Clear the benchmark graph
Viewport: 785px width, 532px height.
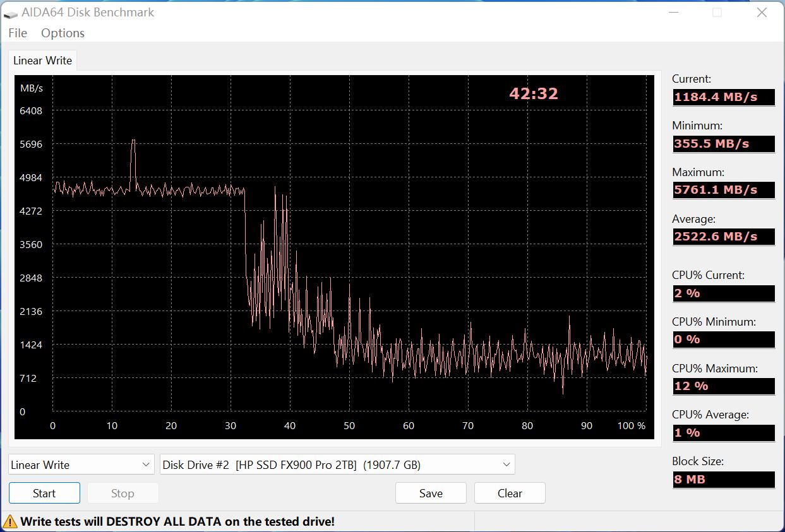510,493
